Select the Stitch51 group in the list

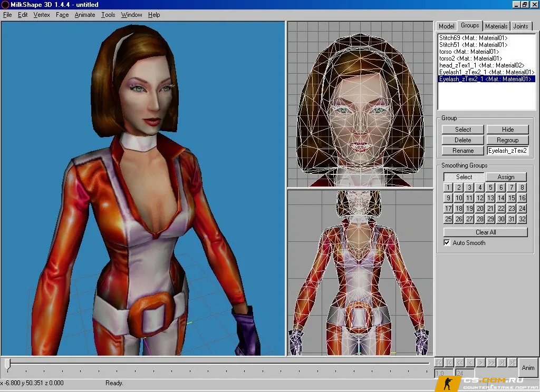click(x=487, y=45)
